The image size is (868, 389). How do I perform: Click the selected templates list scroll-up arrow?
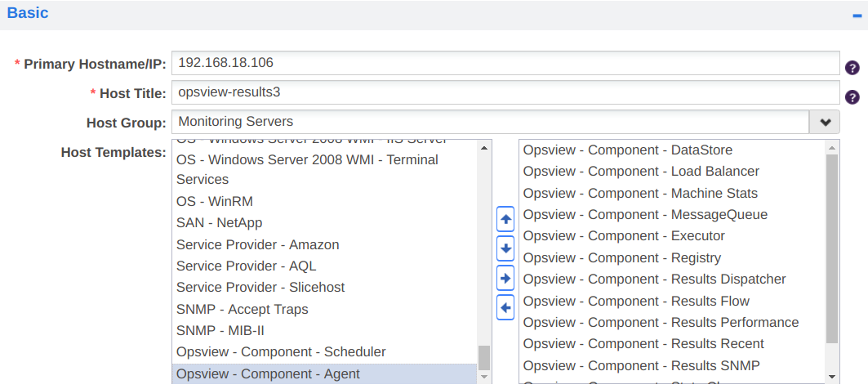[831, 148]
